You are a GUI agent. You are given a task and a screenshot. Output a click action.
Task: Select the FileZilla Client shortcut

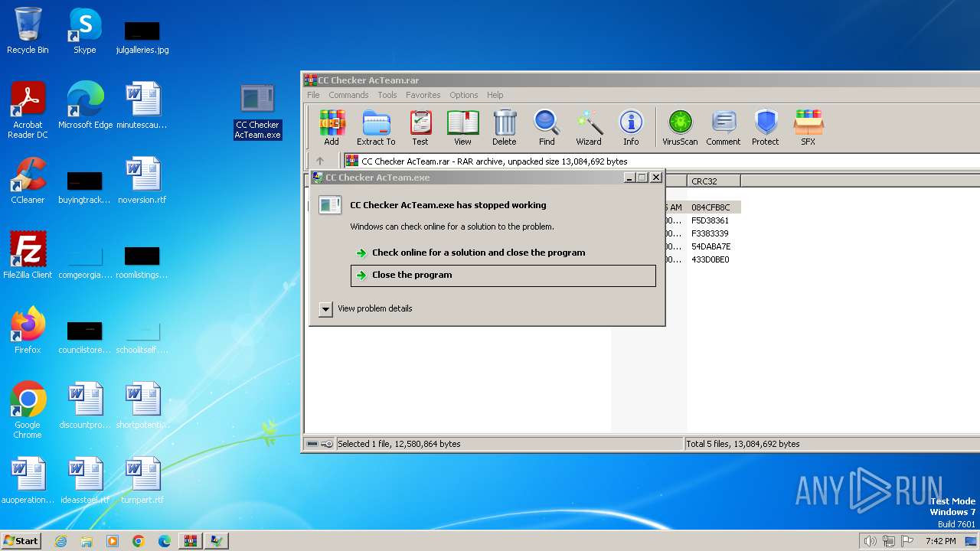coord(28,256)
